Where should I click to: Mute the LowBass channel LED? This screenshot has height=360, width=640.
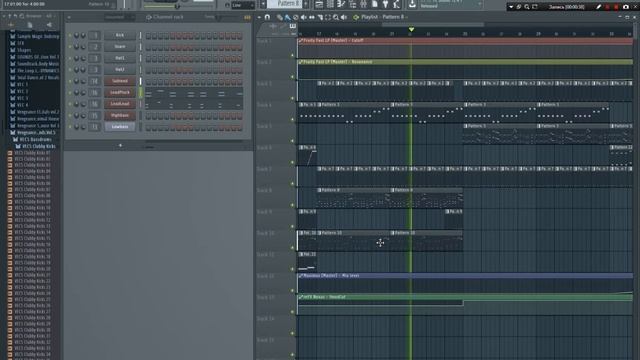coord(70,127)
